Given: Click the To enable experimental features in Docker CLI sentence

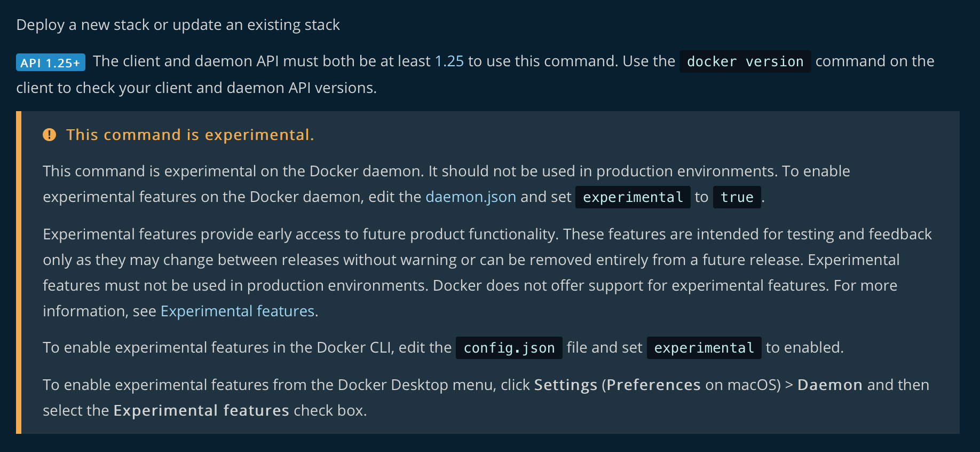Looking at the screenshot, I should [x=443, y=348].
